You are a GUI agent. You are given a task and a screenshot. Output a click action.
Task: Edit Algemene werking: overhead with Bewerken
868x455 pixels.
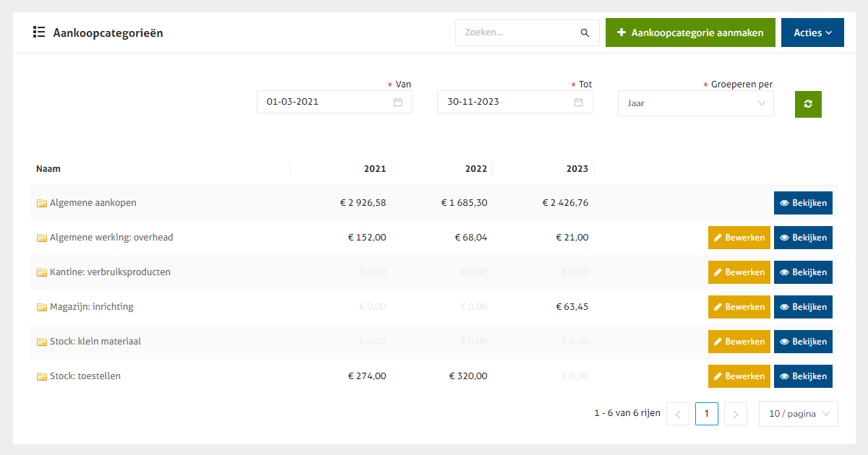click(x=739, y=238)
